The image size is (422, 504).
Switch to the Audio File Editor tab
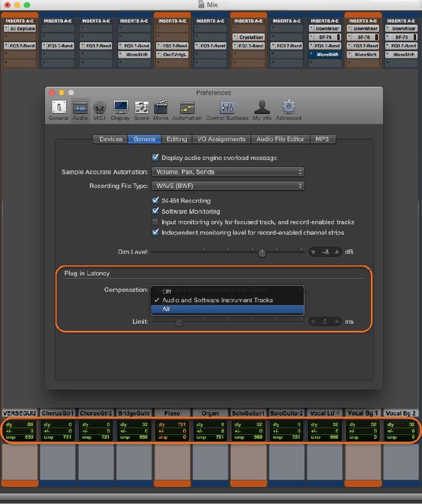[x=280, y=139]
